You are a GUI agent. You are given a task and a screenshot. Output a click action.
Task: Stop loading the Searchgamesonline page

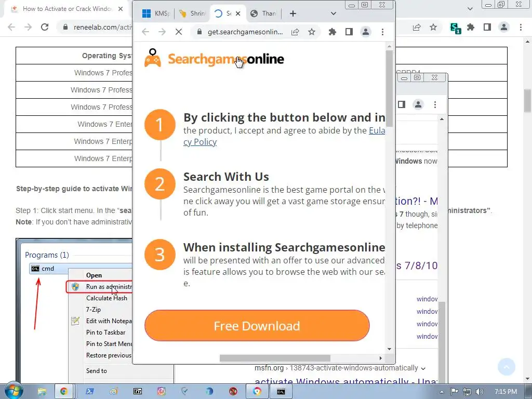tap(179, 32)
